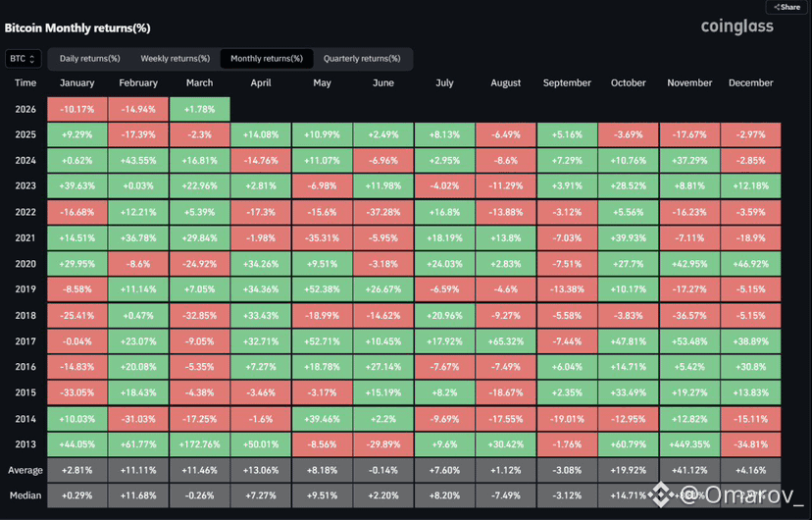
Task: Select the 2019 row label
Action: (x=25, y=289)
